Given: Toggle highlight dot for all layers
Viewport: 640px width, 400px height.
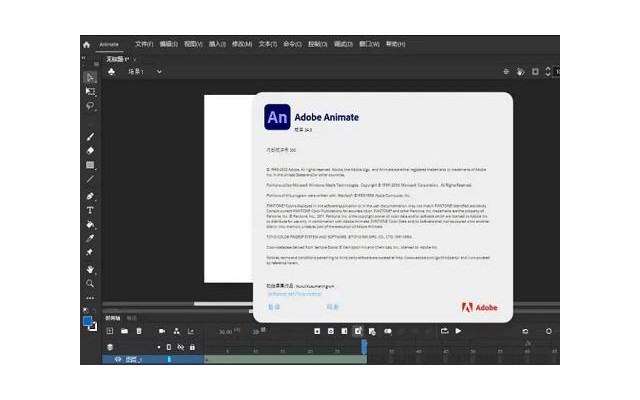Looking at the screenshot, I should [158, 347].
